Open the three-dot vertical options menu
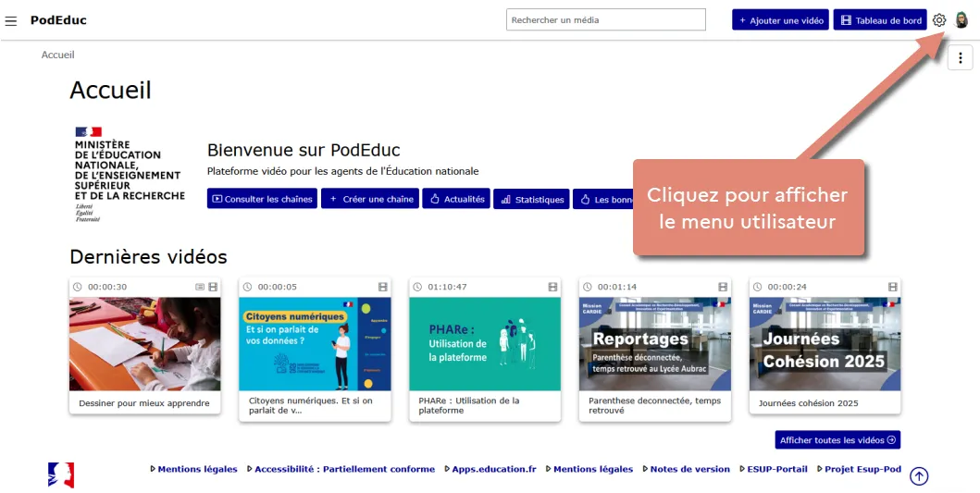 (960, 58)
